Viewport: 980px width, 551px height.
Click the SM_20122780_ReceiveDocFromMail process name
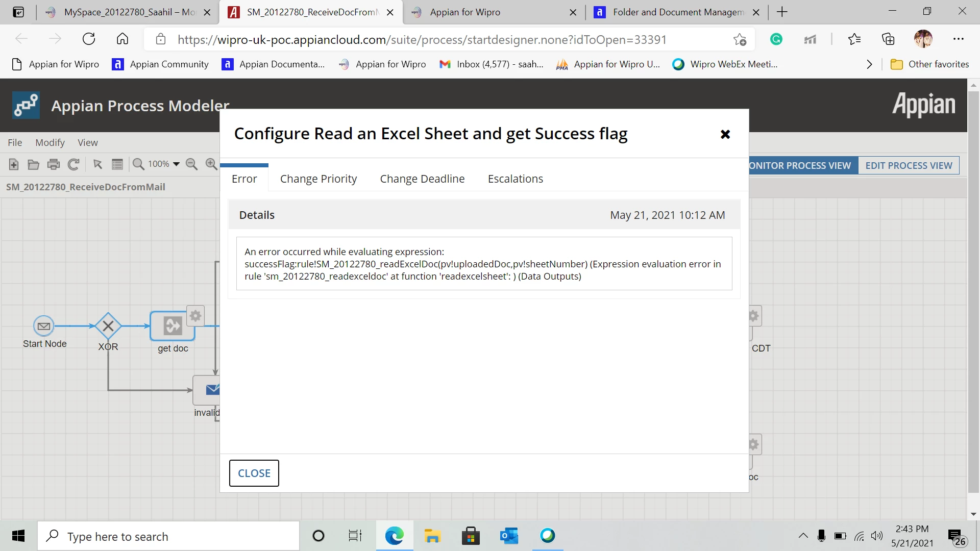86,187
